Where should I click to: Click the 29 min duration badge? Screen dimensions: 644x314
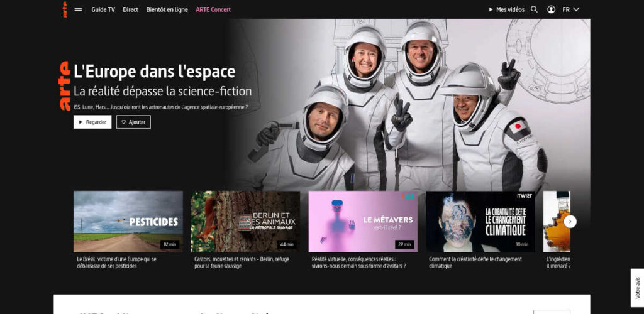[404, 244]
